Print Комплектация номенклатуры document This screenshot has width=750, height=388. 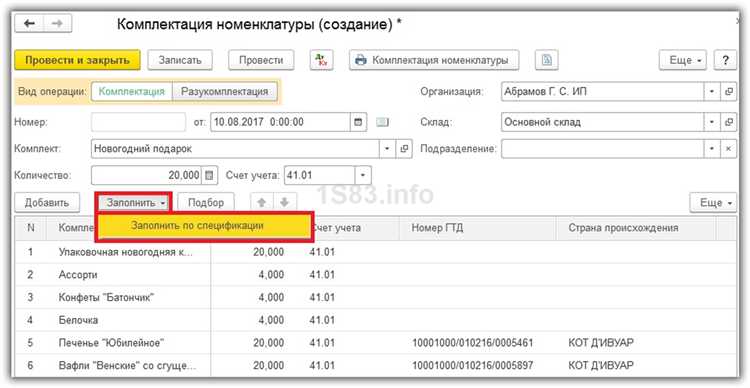pos(434,60)
